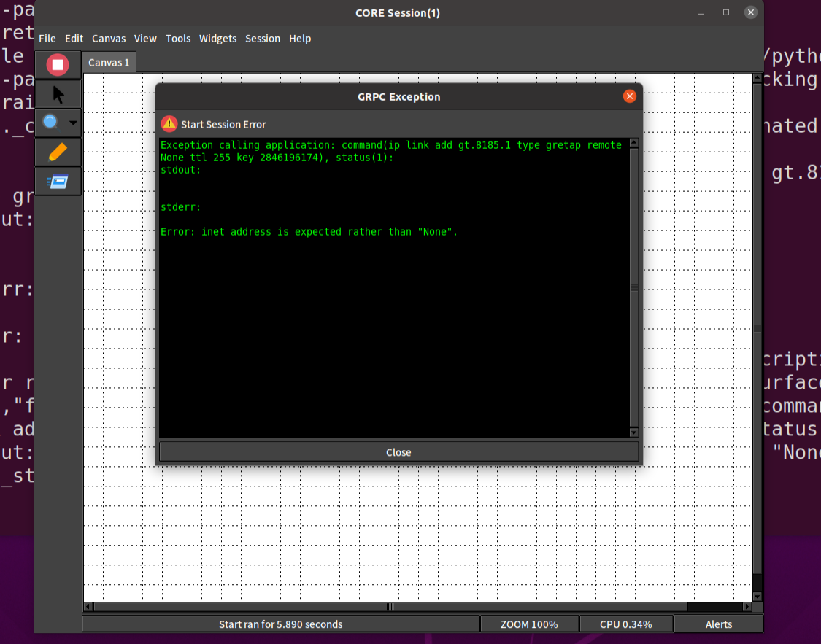Close the GRPC Exception dialog with red X
This screenshot has width=821, height=644.
[629, 96]
